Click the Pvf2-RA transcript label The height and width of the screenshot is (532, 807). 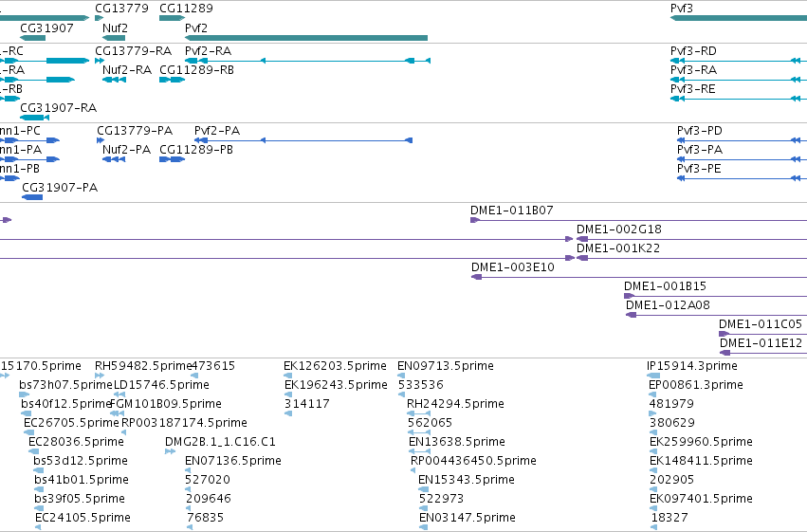208,51
